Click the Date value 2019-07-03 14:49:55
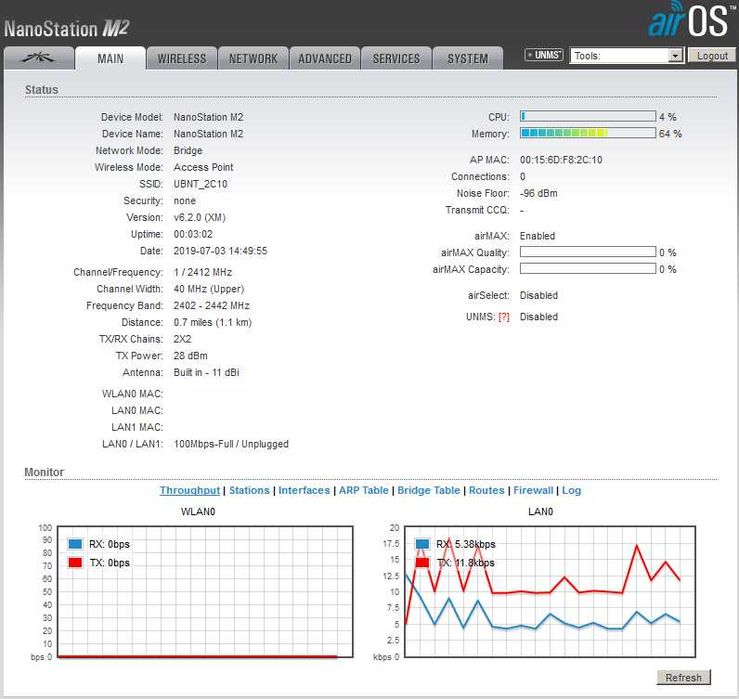739x699 pixels. 220,251
